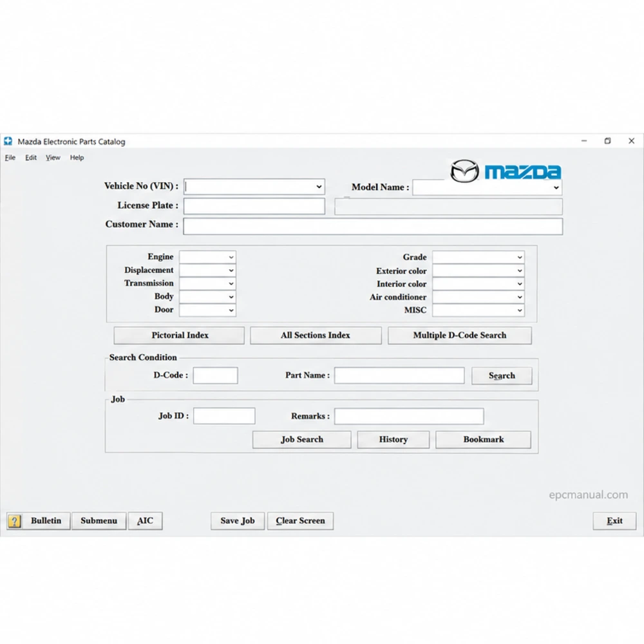Click the Pictorial Index button
644x644 pixels.
179,335
